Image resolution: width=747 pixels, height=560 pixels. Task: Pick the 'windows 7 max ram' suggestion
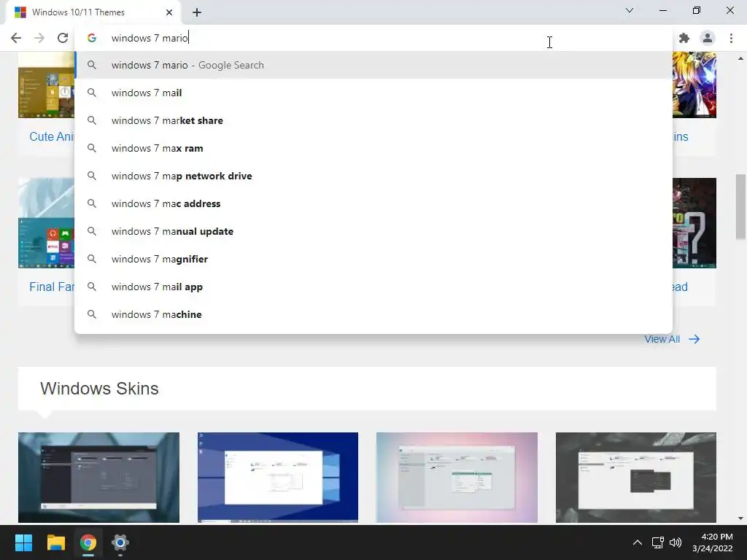coord(373,148)
